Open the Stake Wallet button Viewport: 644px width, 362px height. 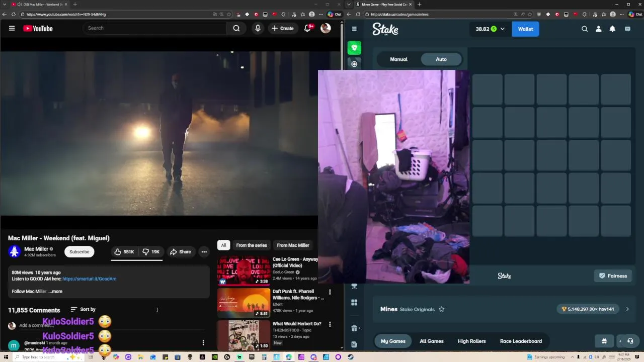coord(525,29)
